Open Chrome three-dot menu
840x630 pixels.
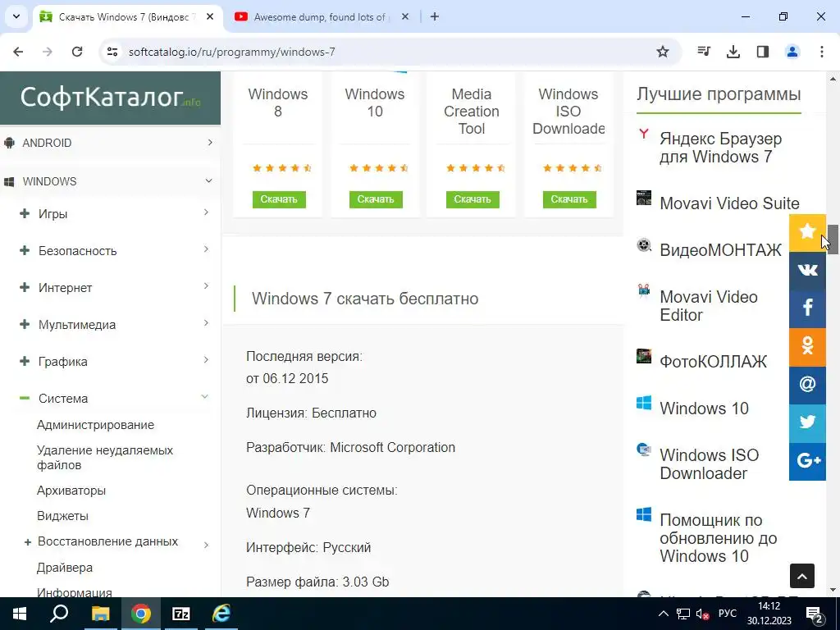(x=822, y=52)
